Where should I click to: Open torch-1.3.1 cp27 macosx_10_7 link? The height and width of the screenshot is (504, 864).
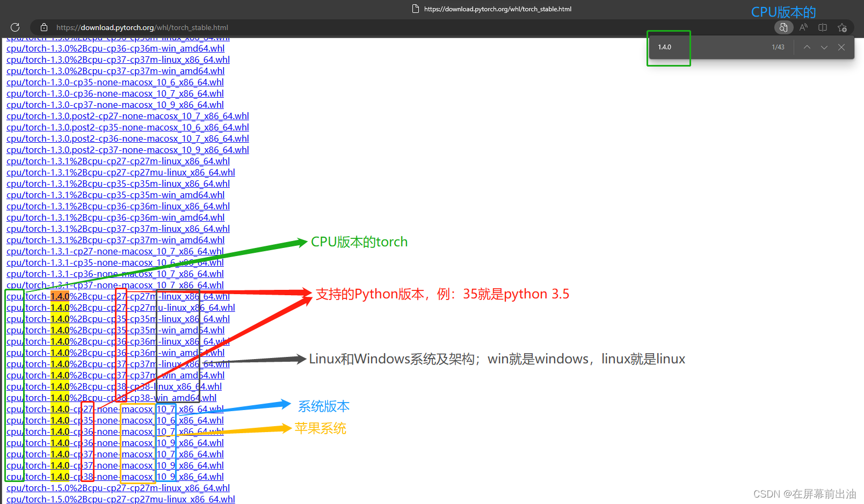tap(115, 251)
